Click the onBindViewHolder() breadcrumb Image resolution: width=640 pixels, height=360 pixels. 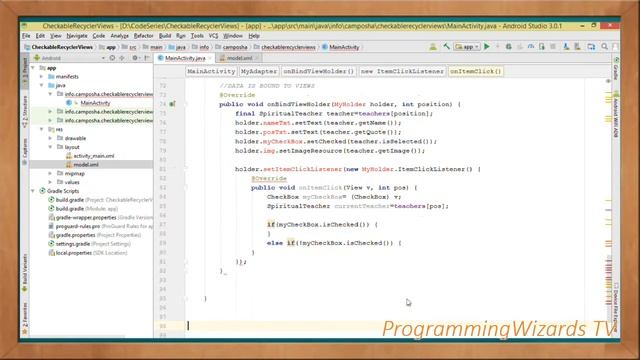pos(318,71)
